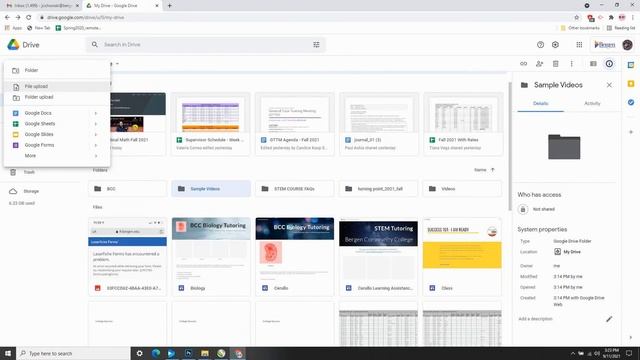Open the Google apps grid
The image size is (640, 360).
[x=579, y=44]
